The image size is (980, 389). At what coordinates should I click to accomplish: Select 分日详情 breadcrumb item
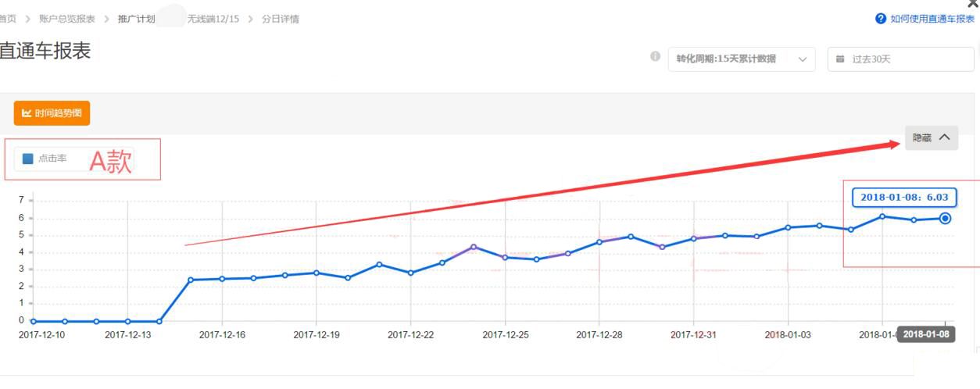click(281, 19)
